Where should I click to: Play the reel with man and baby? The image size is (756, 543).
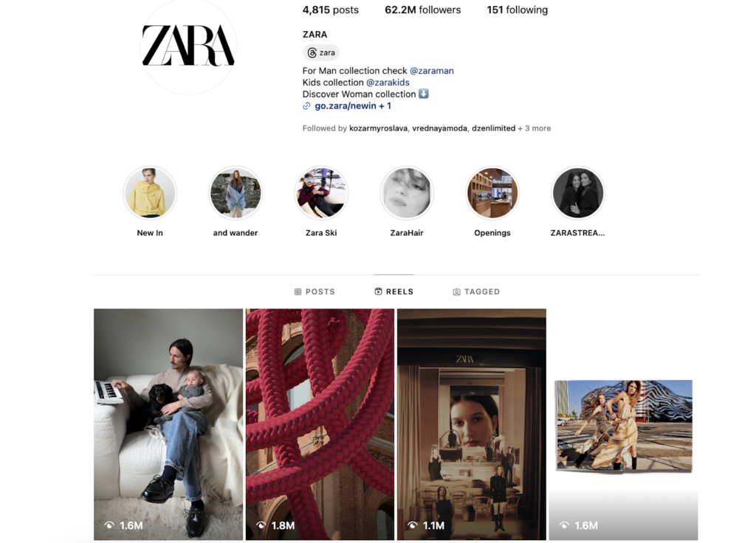point(168,424)
